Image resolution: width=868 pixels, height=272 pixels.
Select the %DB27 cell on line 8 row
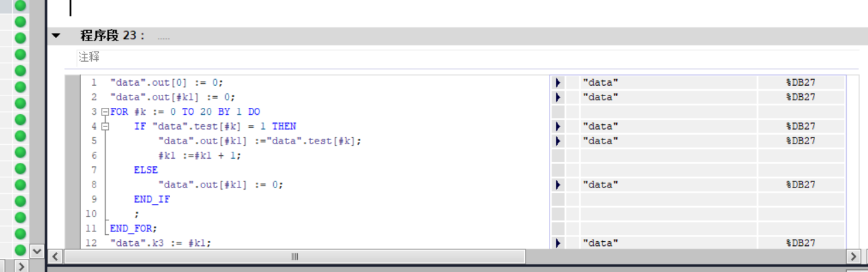coord(801,185)
